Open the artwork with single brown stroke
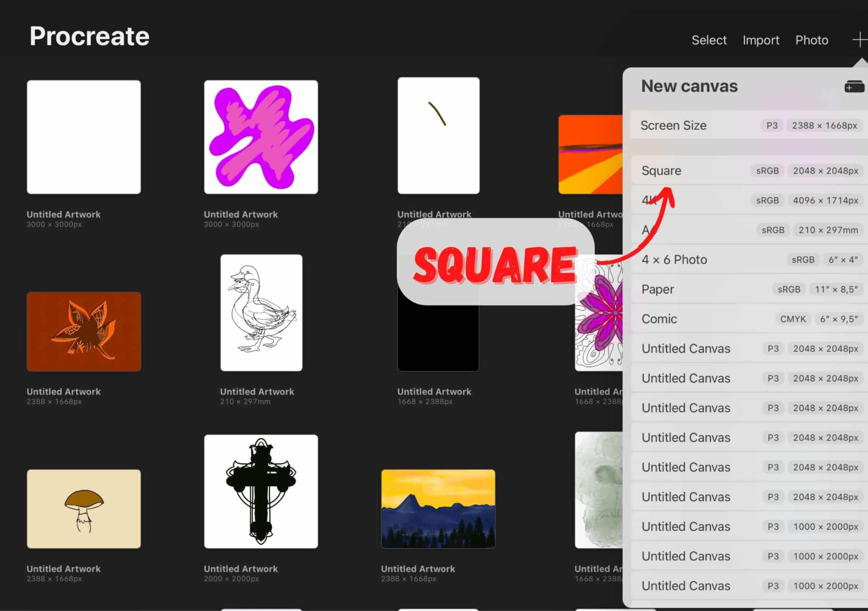The image size is (868, 611). (439, 136)
